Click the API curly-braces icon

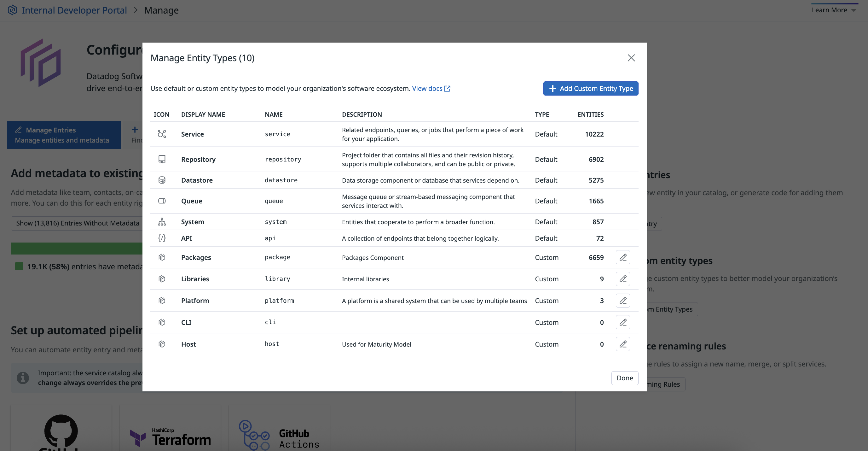pos(162,238)
